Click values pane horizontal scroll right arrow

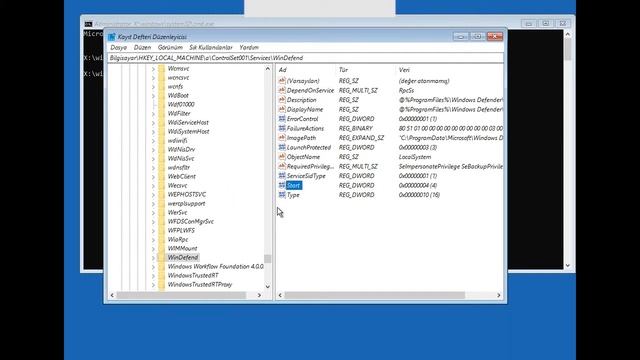(499, 295)
